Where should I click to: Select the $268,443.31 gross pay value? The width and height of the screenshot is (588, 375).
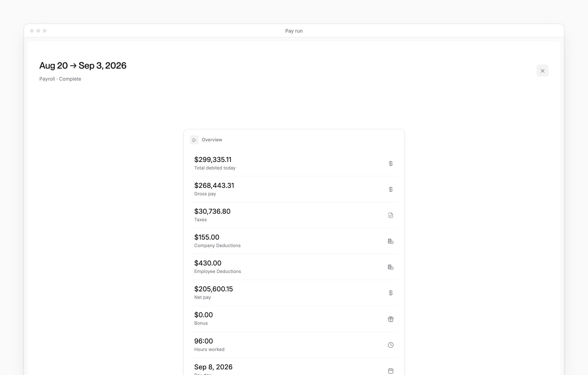tap(214, 186)
